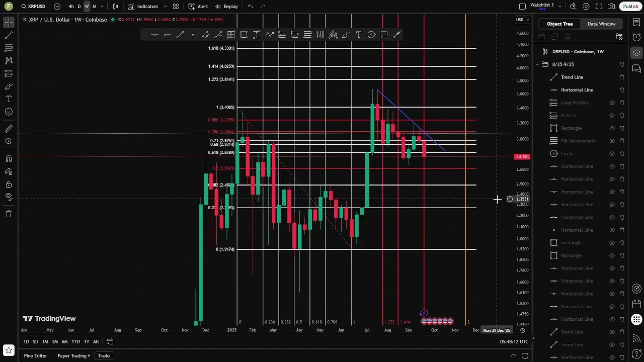
Task: Click the Publish button
Action: [x=630, y=7]
